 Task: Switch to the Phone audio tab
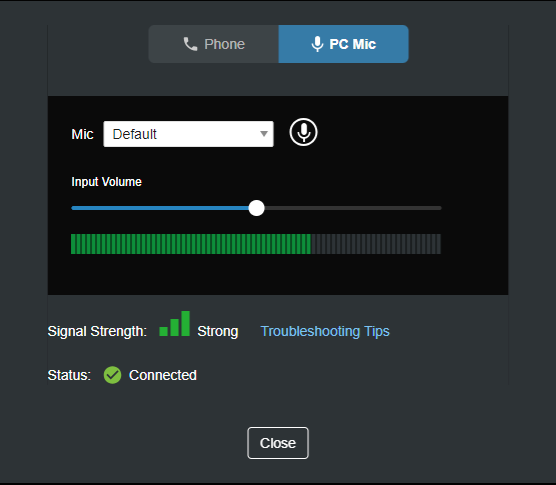point(214,44)
